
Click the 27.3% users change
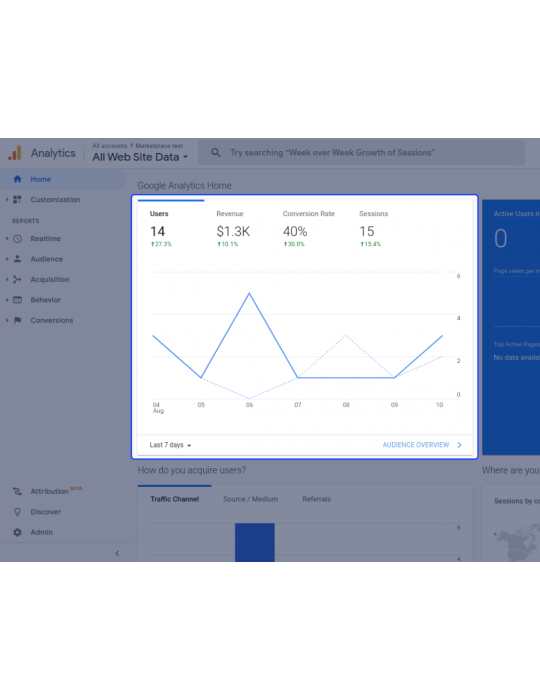(x=161, y=244)
